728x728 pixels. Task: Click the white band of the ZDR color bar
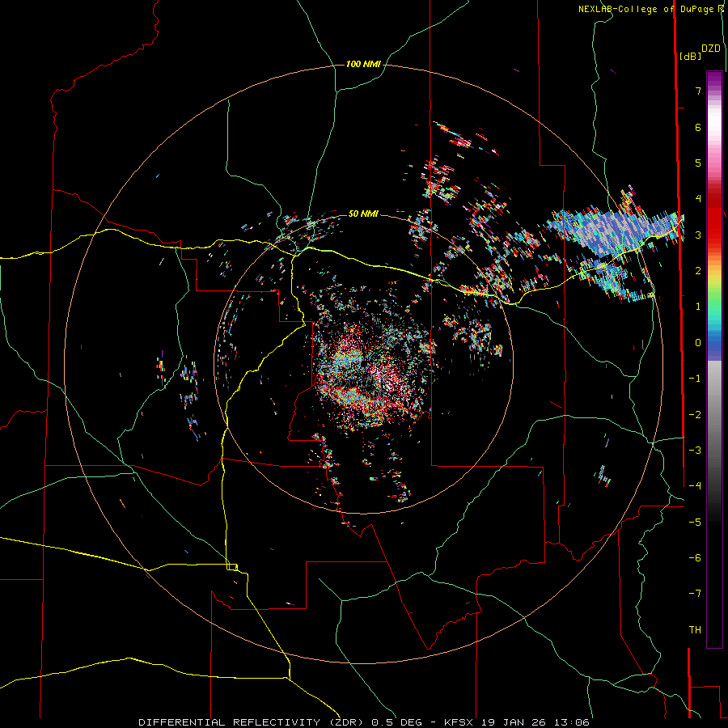[x=714, y=121]
